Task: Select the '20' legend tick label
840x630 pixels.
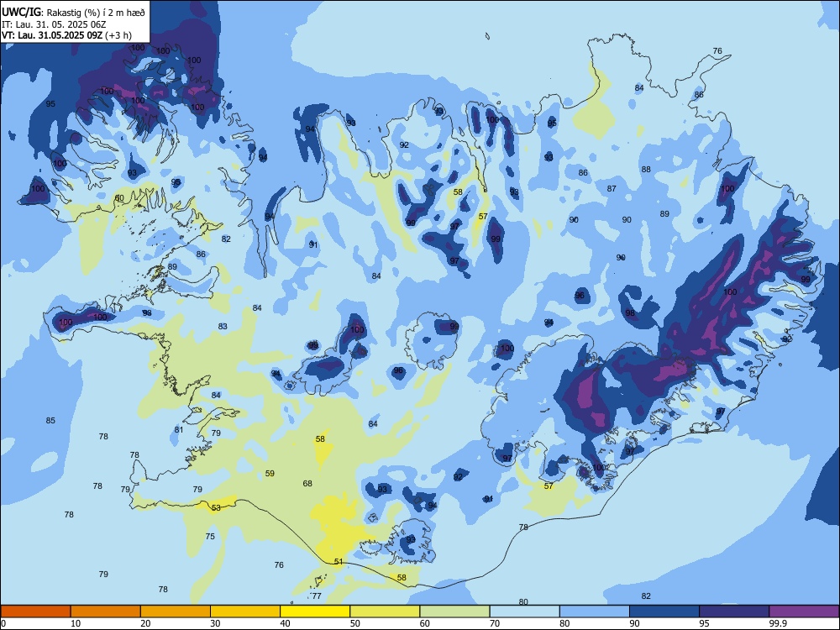Action: [x=145, y=623]
